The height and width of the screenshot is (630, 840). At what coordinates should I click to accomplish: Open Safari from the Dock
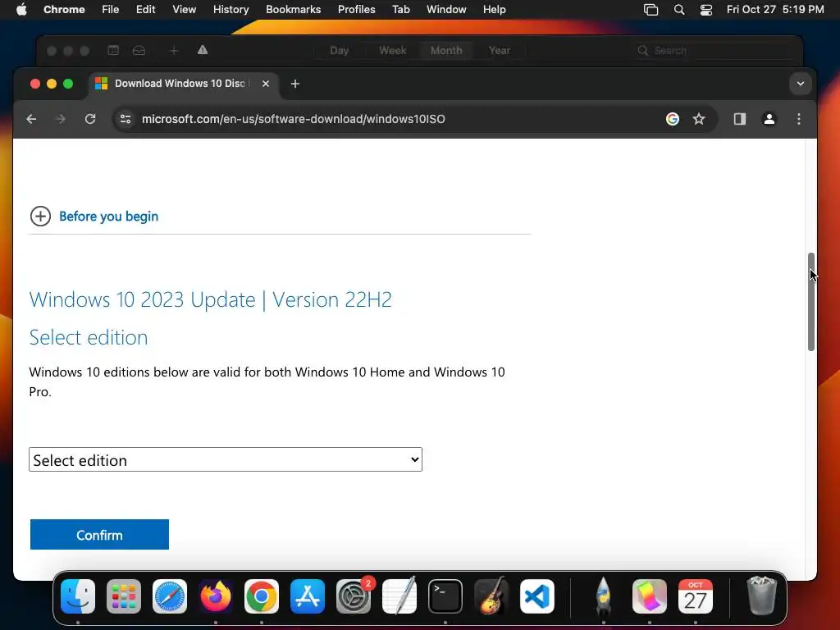tap(170, 596)
